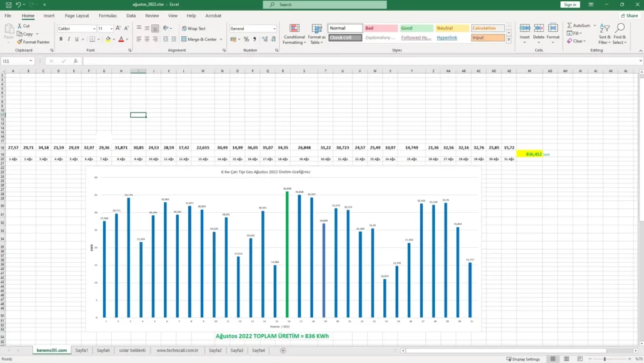Click the Borders icon
Viewport: 644px width, 363px height.
click(93, 39)
